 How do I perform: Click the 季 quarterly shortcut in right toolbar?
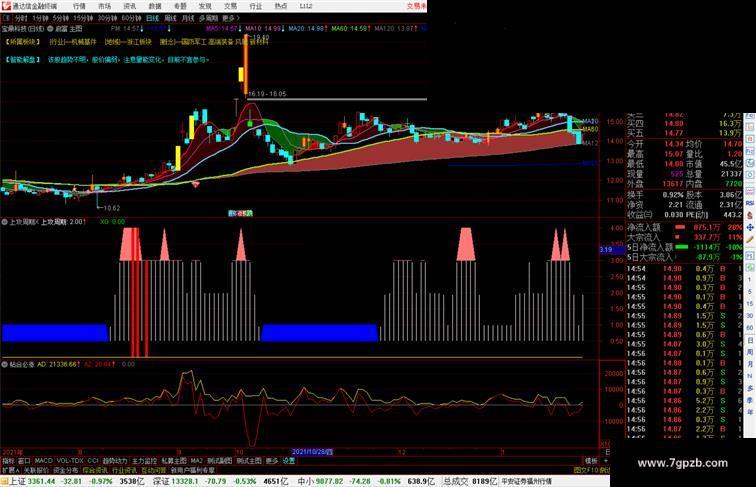coord(750,400)
